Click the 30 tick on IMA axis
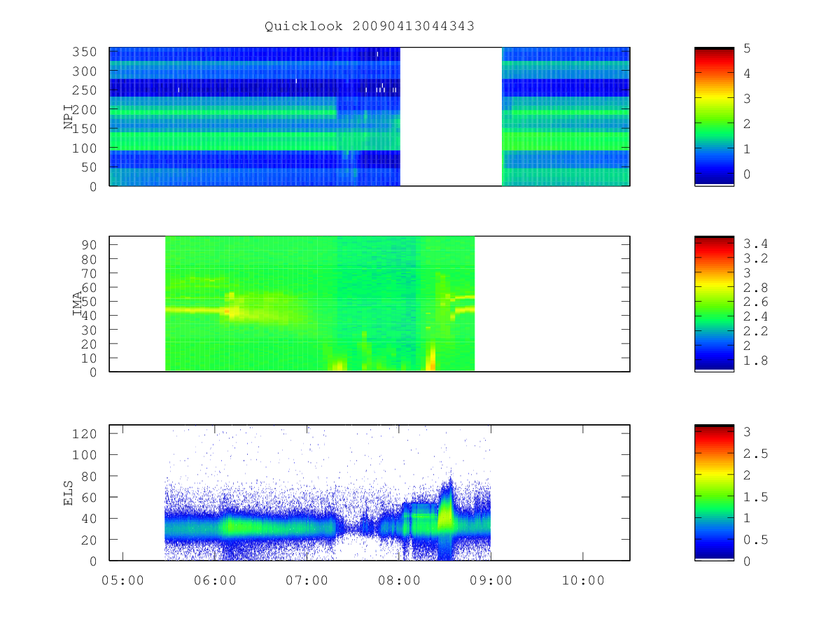 (x=89, y=330)
